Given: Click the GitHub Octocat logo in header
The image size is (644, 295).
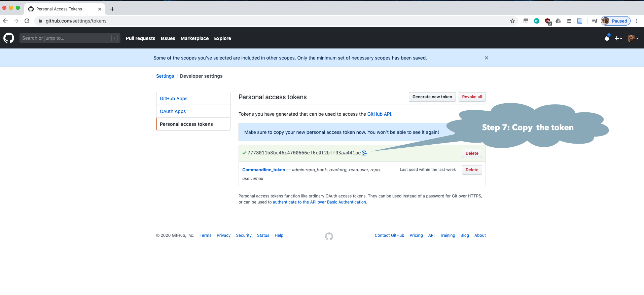Looking at the screenshot, I should tap(9, 38).
